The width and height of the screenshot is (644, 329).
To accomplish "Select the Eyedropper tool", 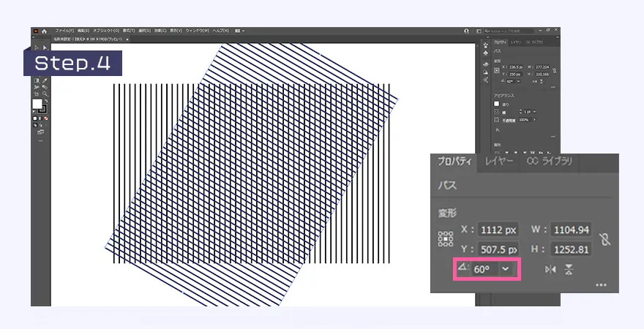I will [45, 80].
